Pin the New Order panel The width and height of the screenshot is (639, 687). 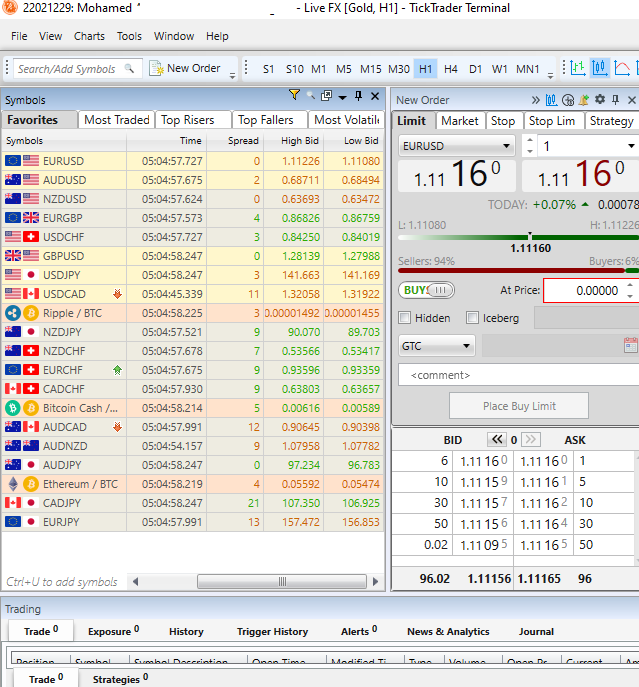click(x=615, y=100)
